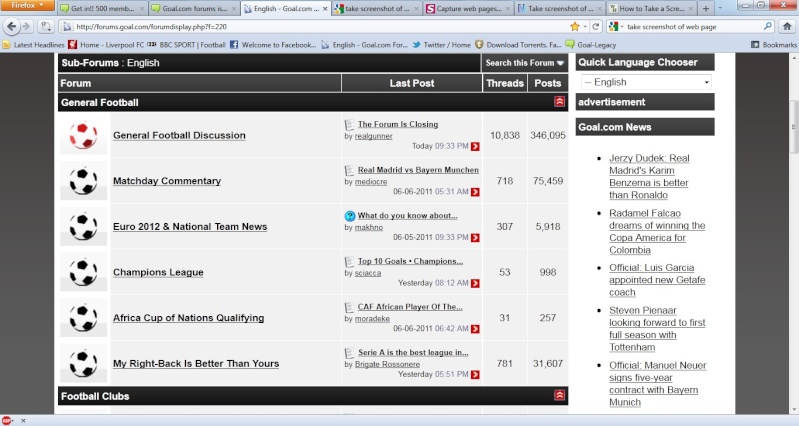Open the Firefox menu button
The image size is (799, 426).
pyautogui.click(x=27, y=6)
